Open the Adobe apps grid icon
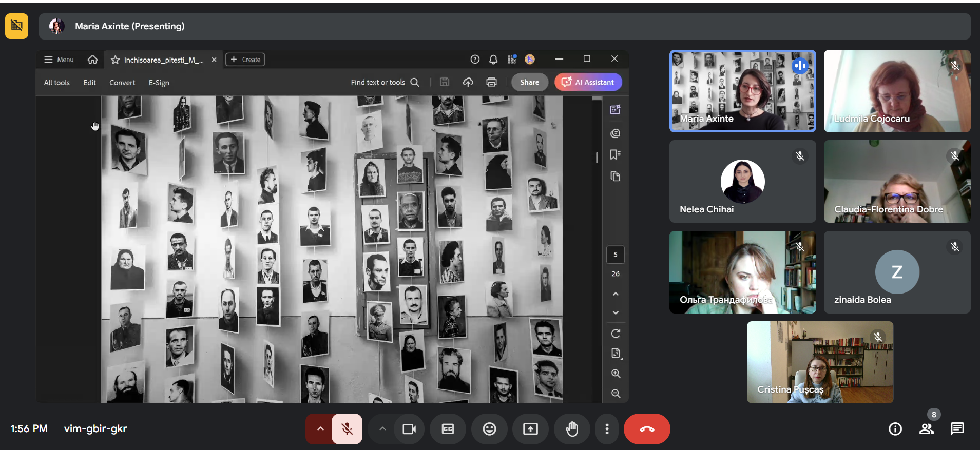This screenshot has height=450, width=980. click(512, 60)
